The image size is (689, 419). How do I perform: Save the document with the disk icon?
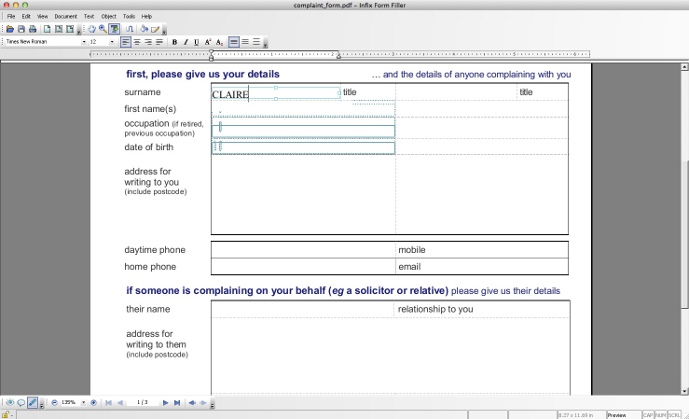(21, 29)
